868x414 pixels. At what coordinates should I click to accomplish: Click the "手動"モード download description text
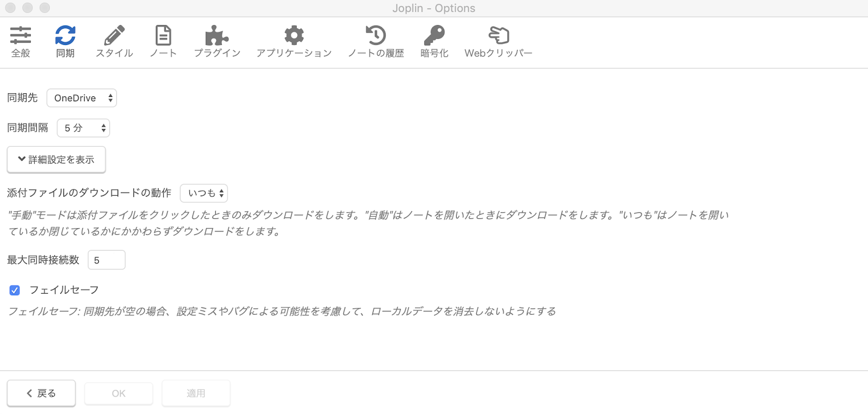368,223
